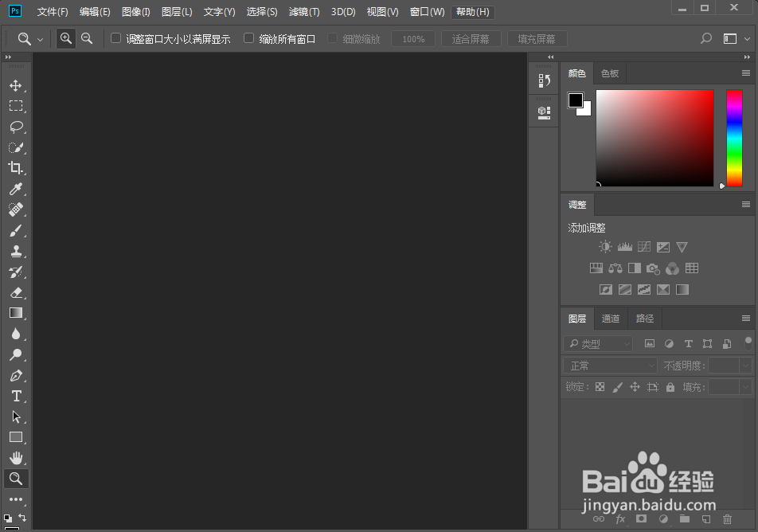Open the History panel icon
The width and height of the screenshot is (758, 532).
coord(545,80)
